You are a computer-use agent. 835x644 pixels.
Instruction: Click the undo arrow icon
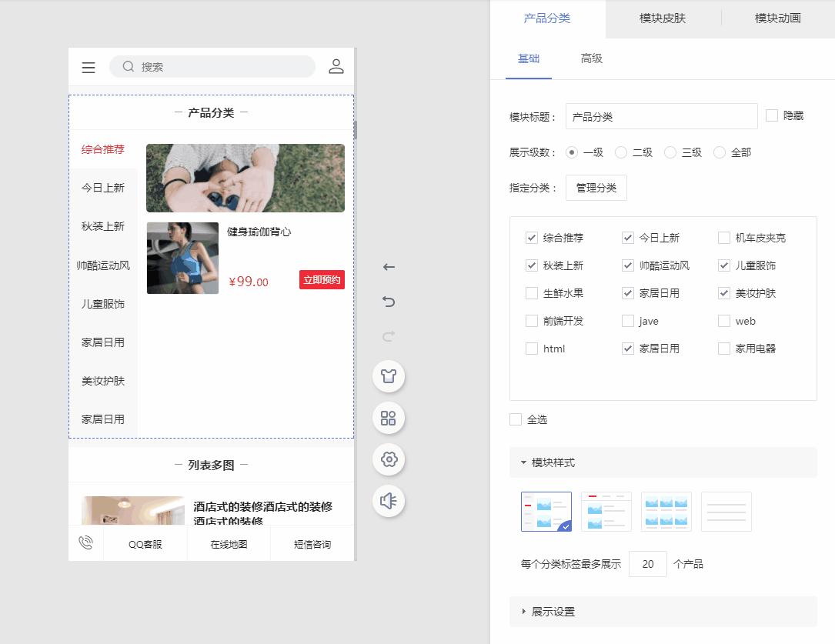(389, 302)
